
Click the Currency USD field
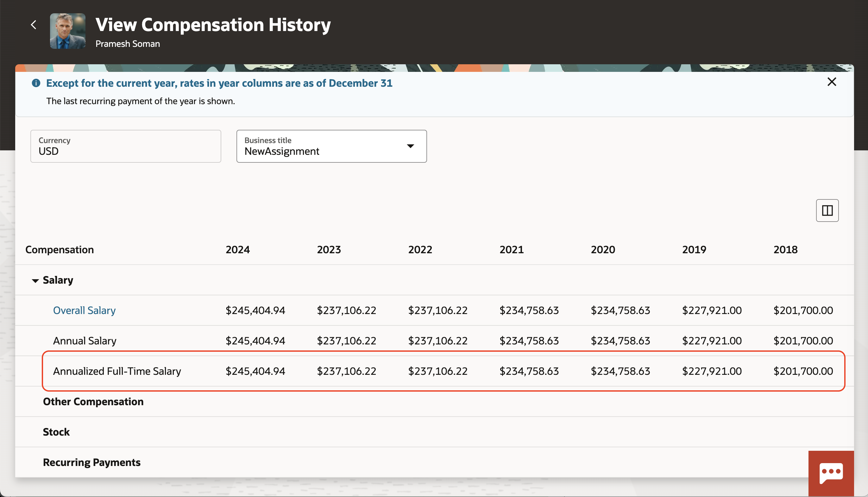(x=126, y=146)
